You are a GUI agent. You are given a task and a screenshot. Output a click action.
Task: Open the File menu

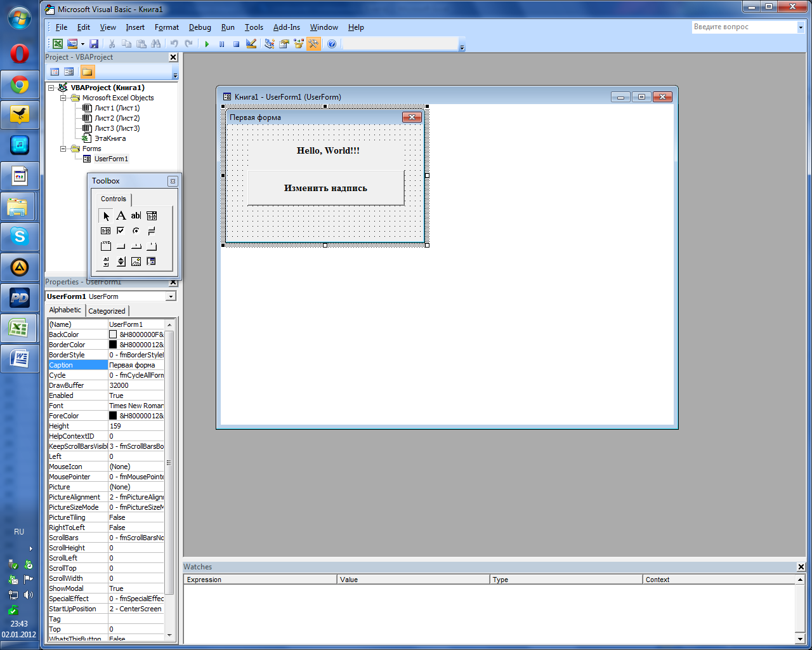coord(62,27)
